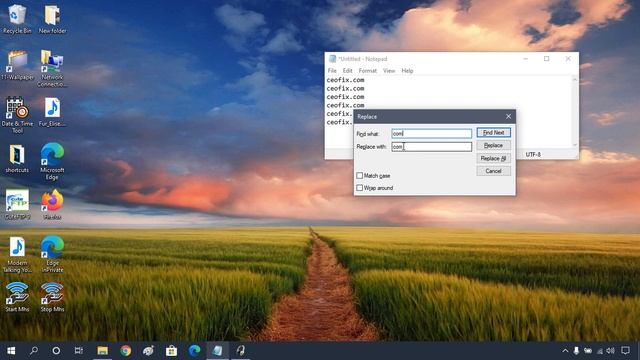Open Notepad Help menu
Image resolution: width=640 pixels, height=360 pixels.
coord(407,71)
